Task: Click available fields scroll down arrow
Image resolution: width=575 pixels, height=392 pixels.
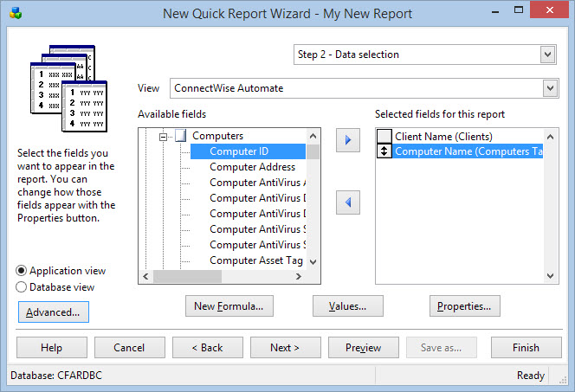Action: click(313, 262)
